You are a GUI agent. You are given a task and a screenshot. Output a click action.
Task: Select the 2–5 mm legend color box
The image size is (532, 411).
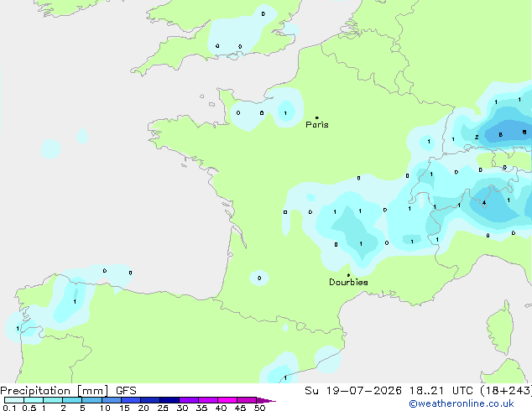point(72,400)
